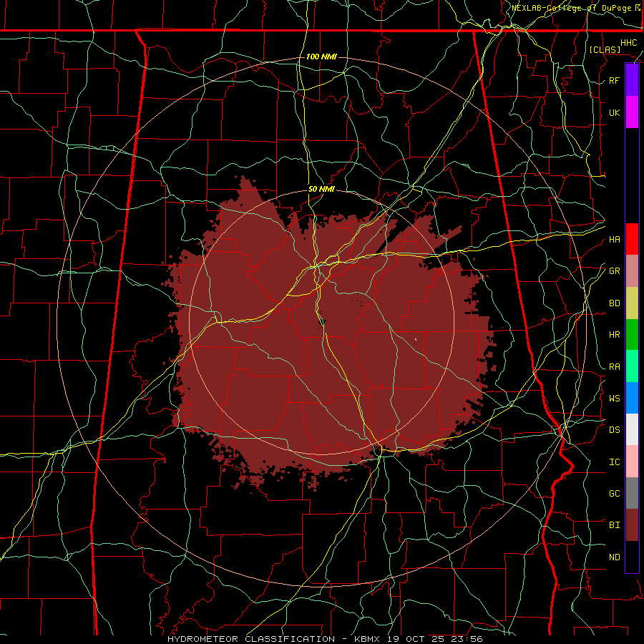The width and height of the screenshot is (644, 644).
Task: Click the HR legend label
Action: tap(614, 335)
